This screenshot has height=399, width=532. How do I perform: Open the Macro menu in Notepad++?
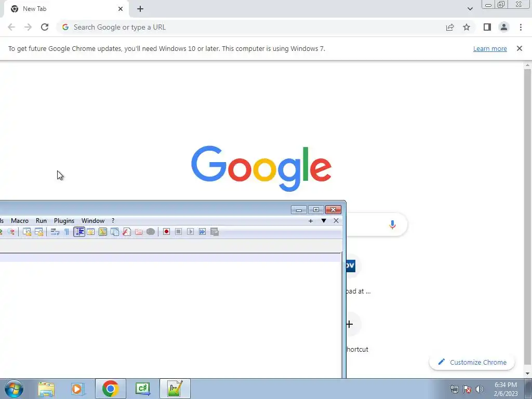click(x=20, y=220)
